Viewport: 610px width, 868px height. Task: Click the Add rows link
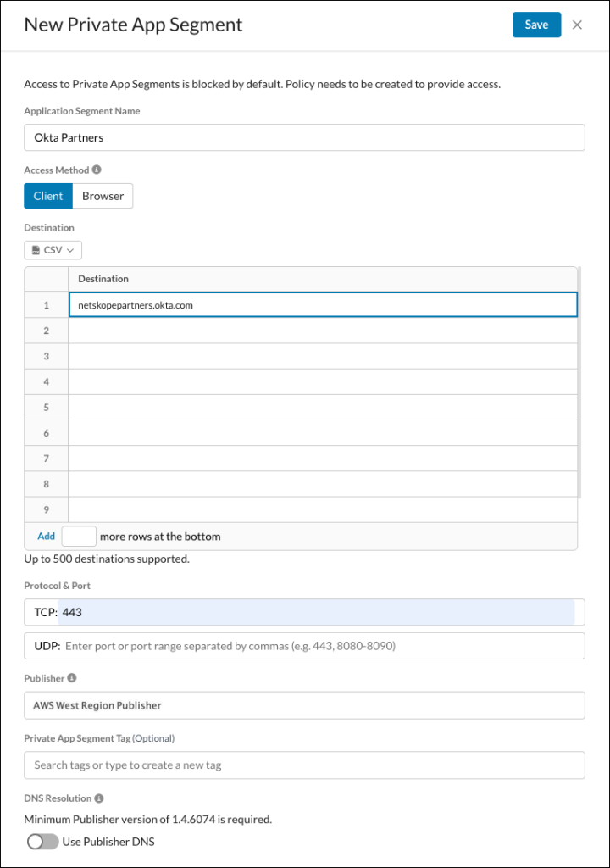46,536
